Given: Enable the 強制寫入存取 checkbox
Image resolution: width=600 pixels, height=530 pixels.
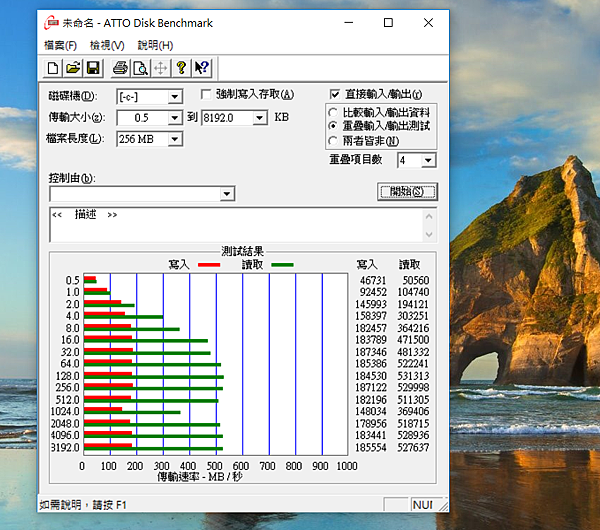Looking at the screenshot, I should pyautogui.click(x=206, y=94).
